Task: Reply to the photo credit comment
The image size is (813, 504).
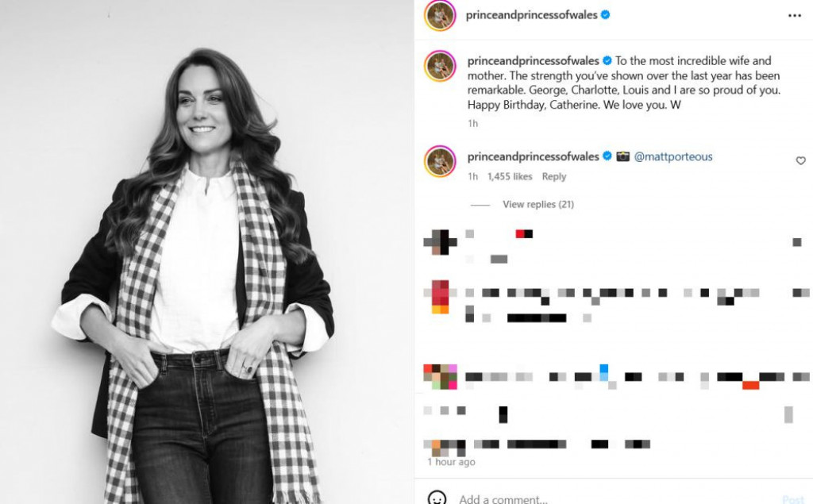Action: coord(553,176)
